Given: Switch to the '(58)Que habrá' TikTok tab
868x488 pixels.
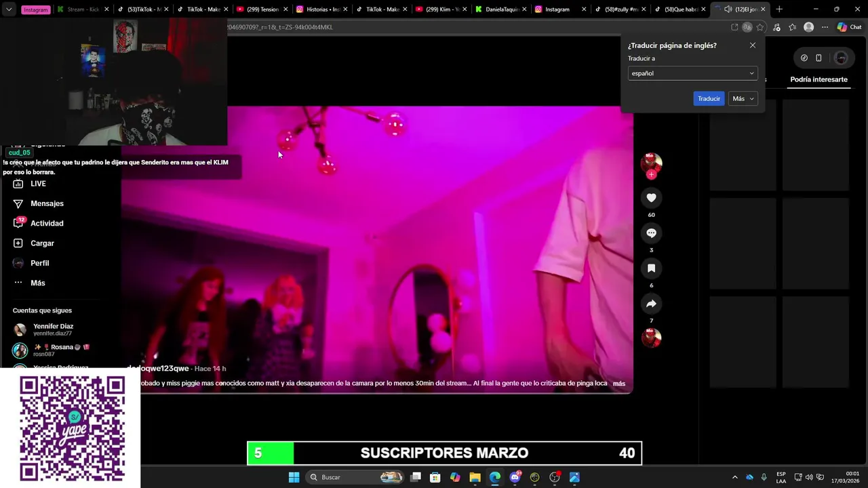Looking at the screenshot, I should click(679, 9).
